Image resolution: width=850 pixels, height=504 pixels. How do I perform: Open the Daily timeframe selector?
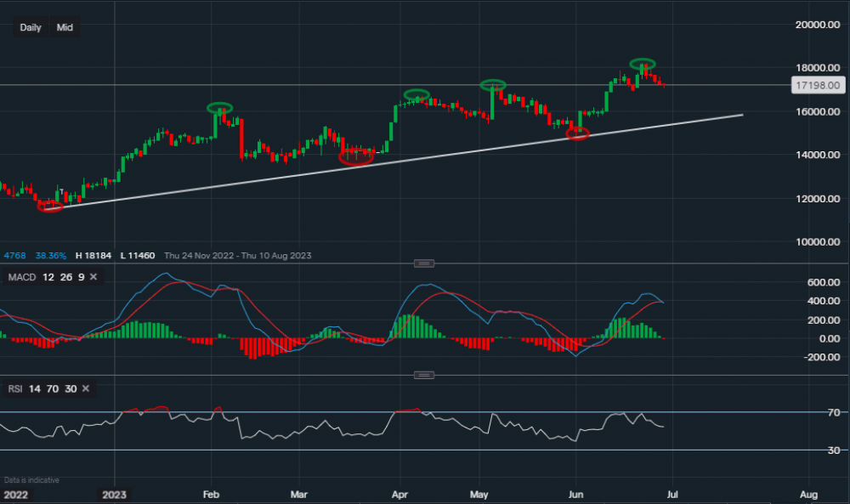pos(31,27)
